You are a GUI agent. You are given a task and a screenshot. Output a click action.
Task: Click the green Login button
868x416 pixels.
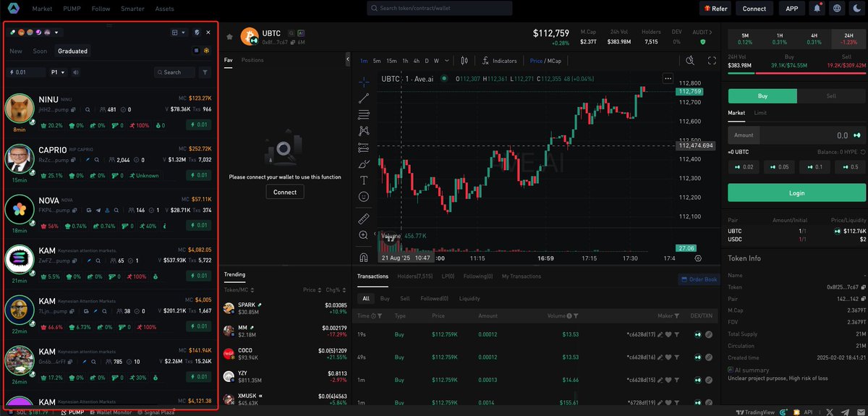796,193
